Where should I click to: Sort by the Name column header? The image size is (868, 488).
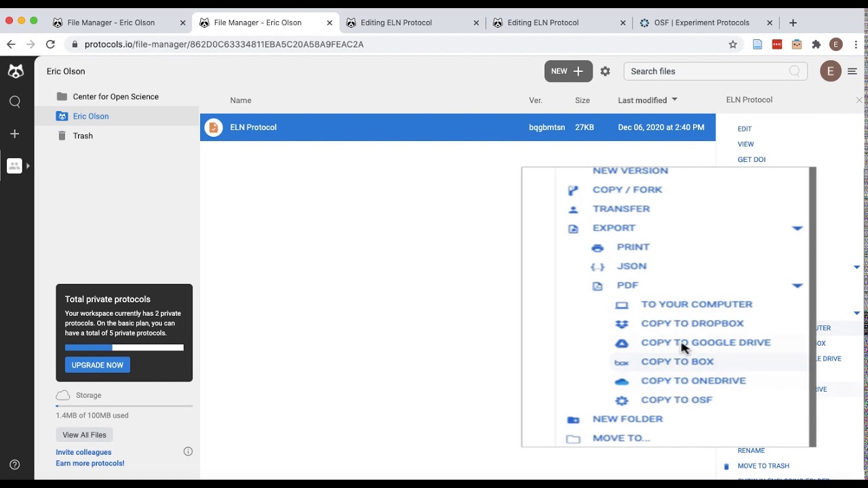[241, 100]
